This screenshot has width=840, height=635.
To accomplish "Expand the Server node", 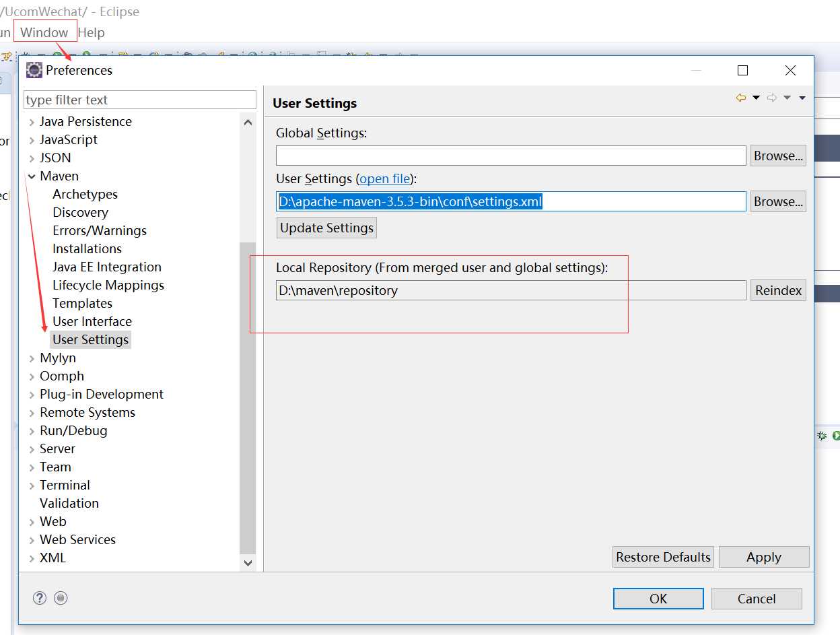I will coord(32,449).
